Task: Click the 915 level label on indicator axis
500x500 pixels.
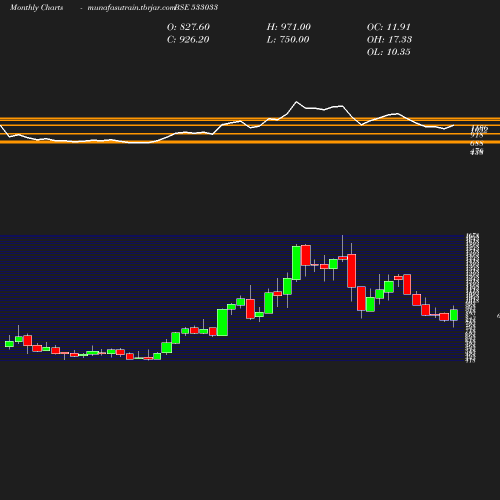Action: coord(477,135)
